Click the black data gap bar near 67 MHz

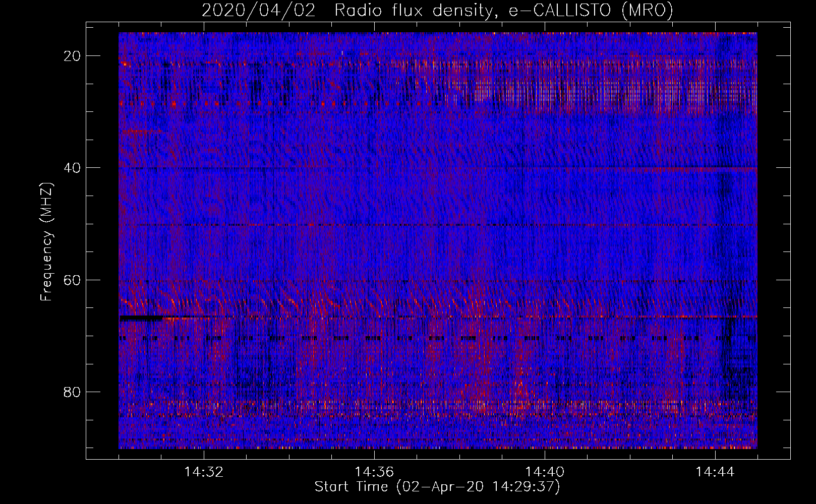tap(141, 319)
